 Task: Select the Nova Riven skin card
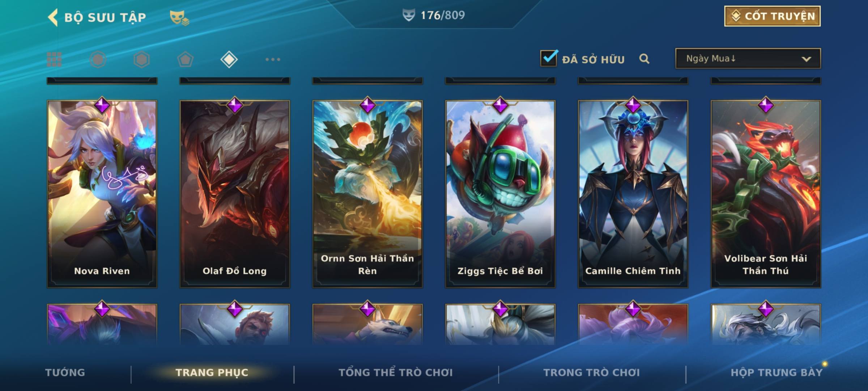pyautogui.click(x=102, y=194)
